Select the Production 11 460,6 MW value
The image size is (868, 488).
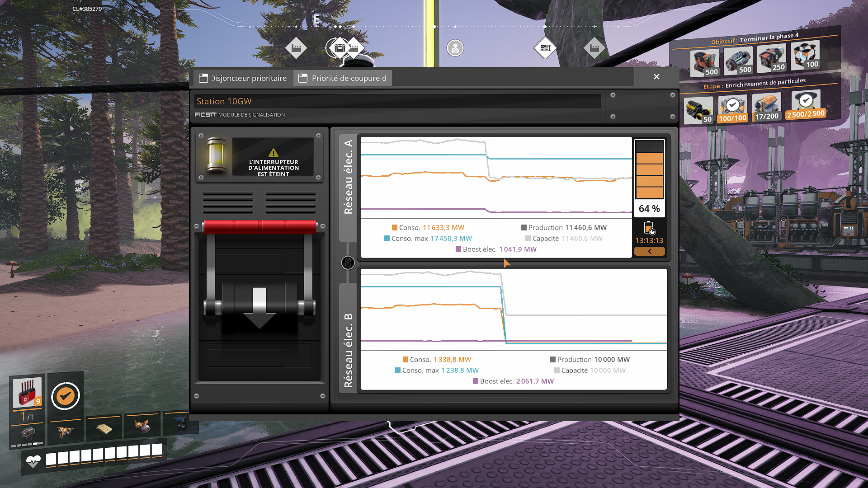tap(585, 228)
